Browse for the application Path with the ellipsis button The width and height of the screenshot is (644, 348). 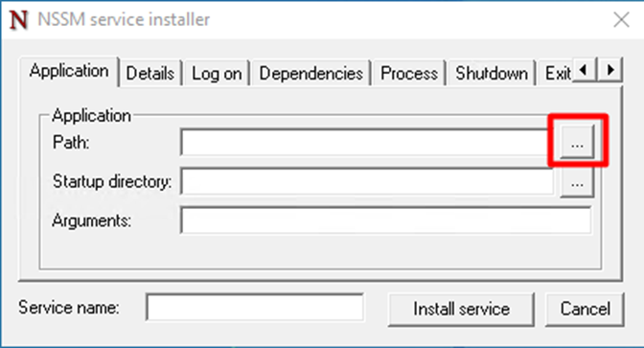tap(577, 143)
